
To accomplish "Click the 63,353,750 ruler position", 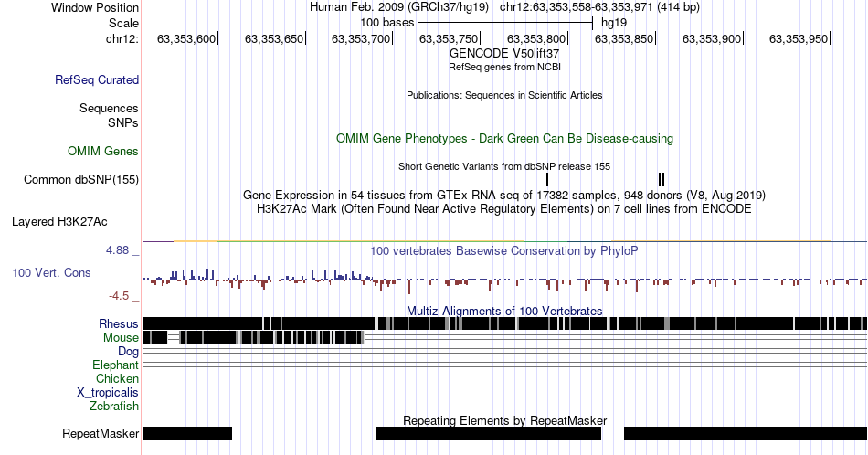I will tap(449, 38).
